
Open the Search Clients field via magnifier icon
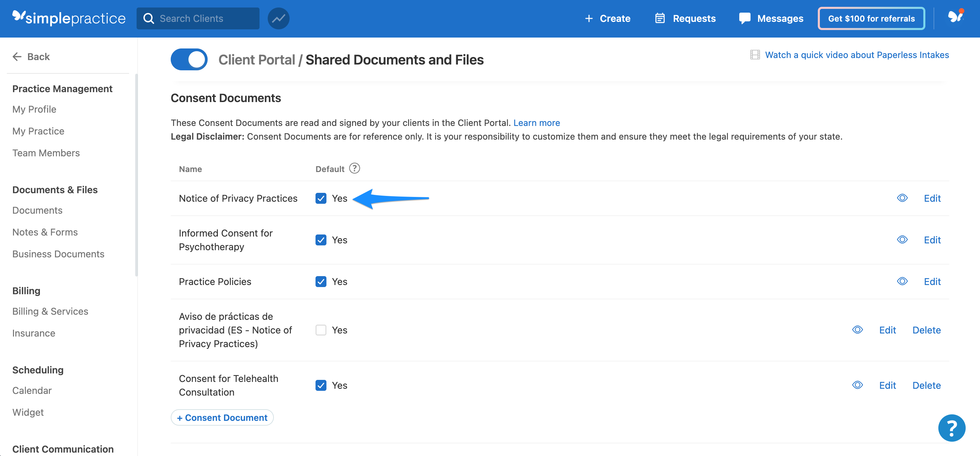coord(149,18)
